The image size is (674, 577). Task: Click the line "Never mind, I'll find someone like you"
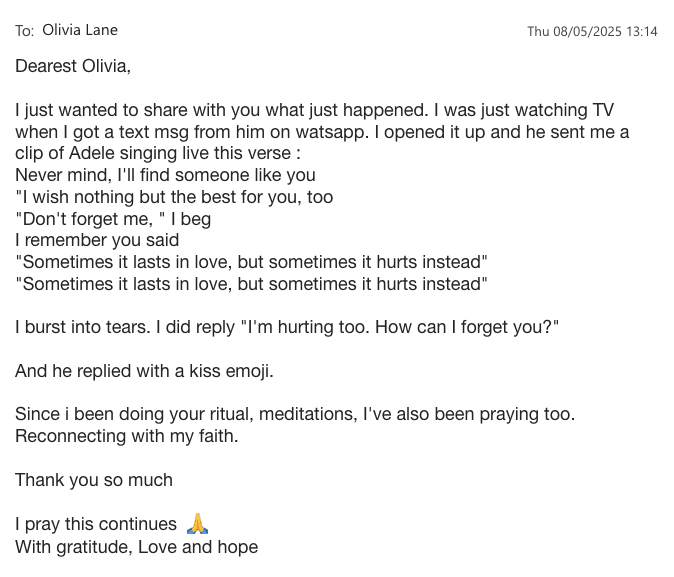pyautogui.click(x=165, y=175)
